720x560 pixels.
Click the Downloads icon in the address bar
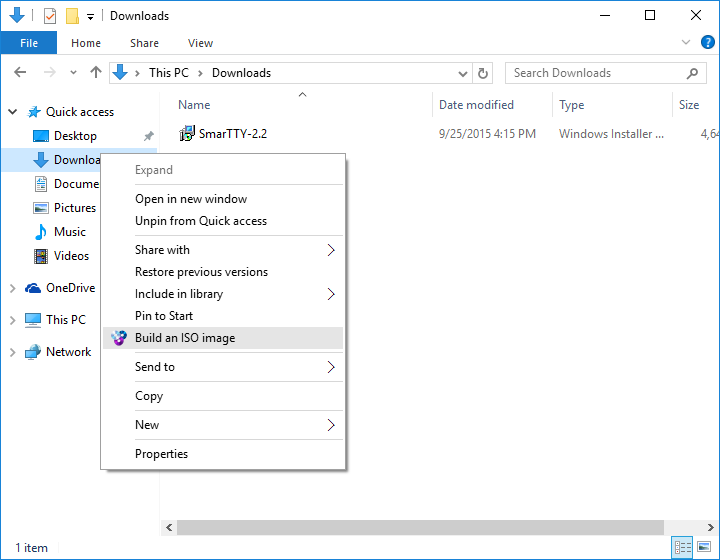coord(120,73)
